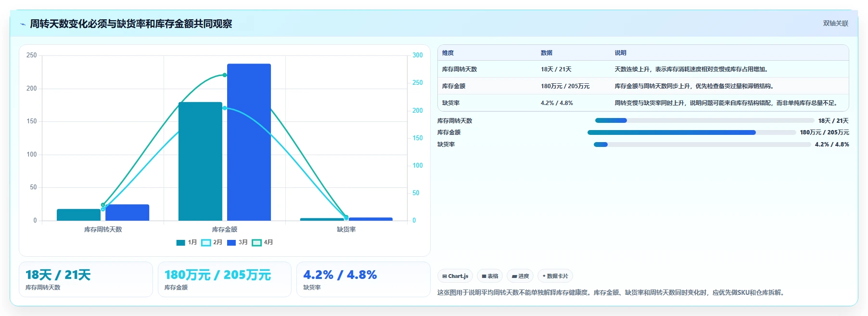Click the 库存周转天数 progress bar
Viewport: 868px width, 316px height.
click(704, 120)
